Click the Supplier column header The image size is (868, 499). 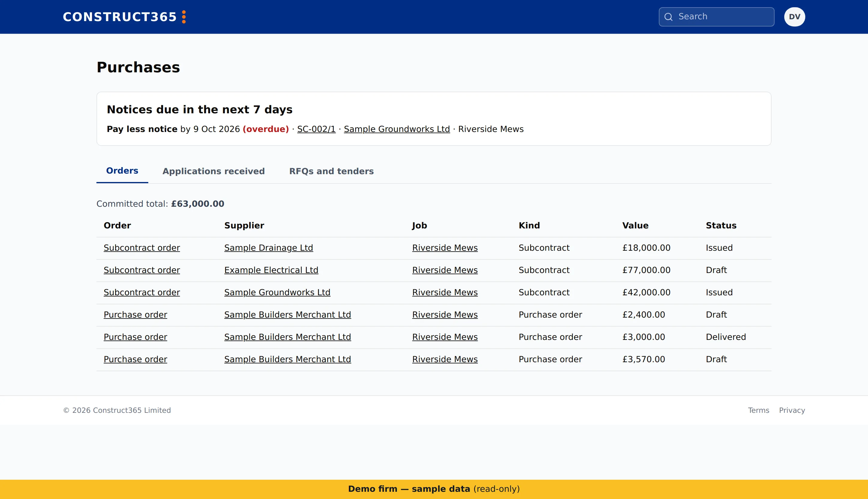[244, 225]
